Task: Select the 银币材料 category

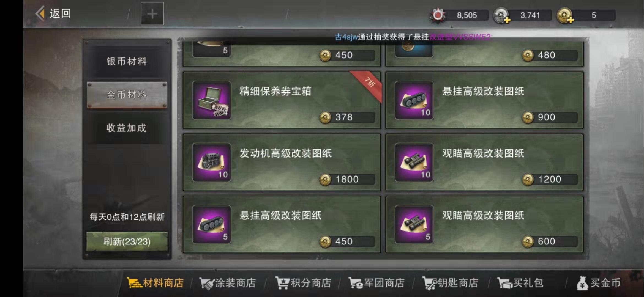Action: [127, 61]
